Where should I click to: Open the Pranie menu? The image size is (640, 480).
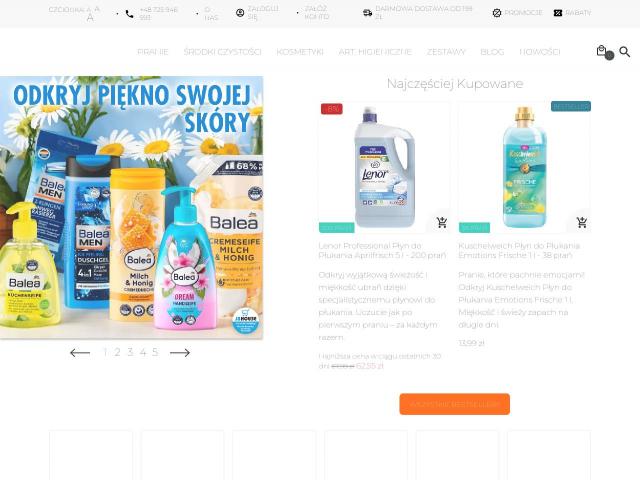pyautogui.click(x=153, y=52)
